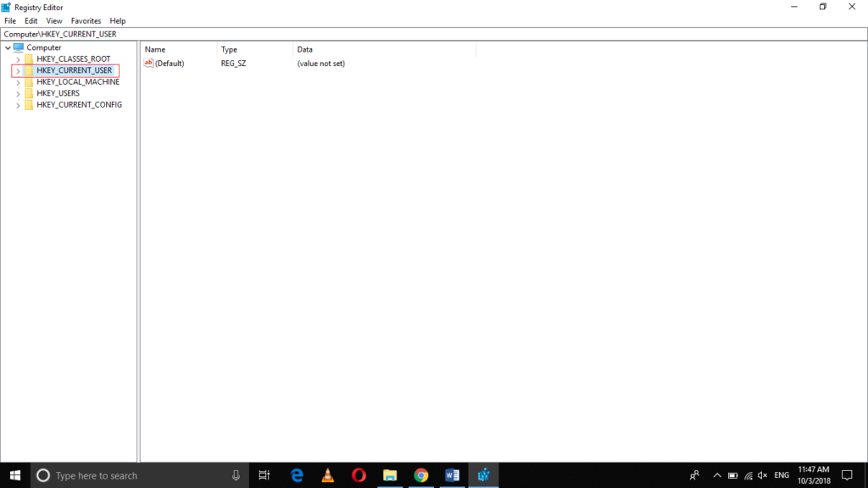Launch VLC media player from the taskbar
The width and height of the screenshot is (868, 488).
pos(327,475)
